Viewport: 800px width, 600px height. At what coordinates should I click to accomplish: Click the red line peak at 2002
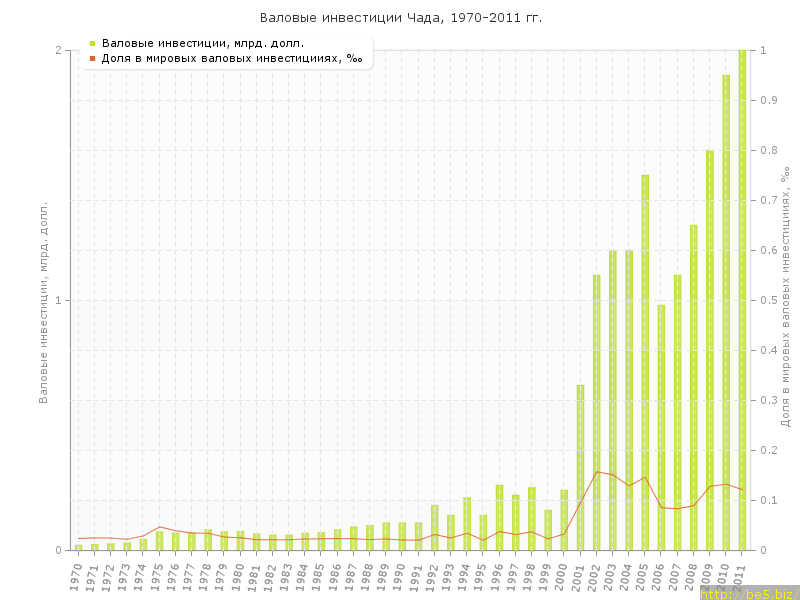[597, 472]
